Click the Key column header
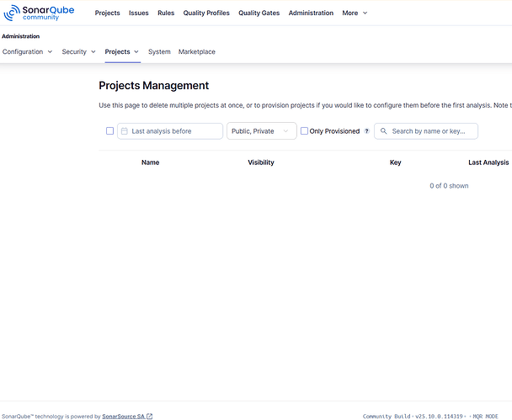 (x=396, y=162)
